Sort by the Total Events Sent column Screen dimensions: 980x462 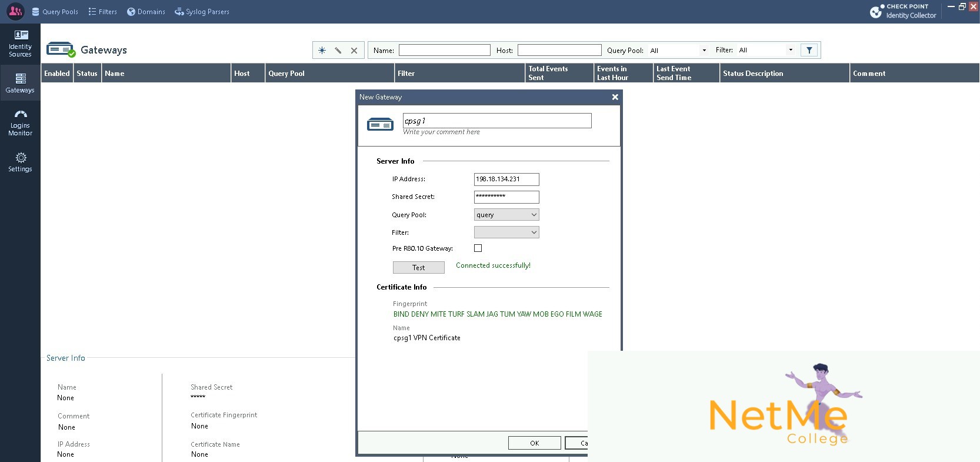[559, 74]
